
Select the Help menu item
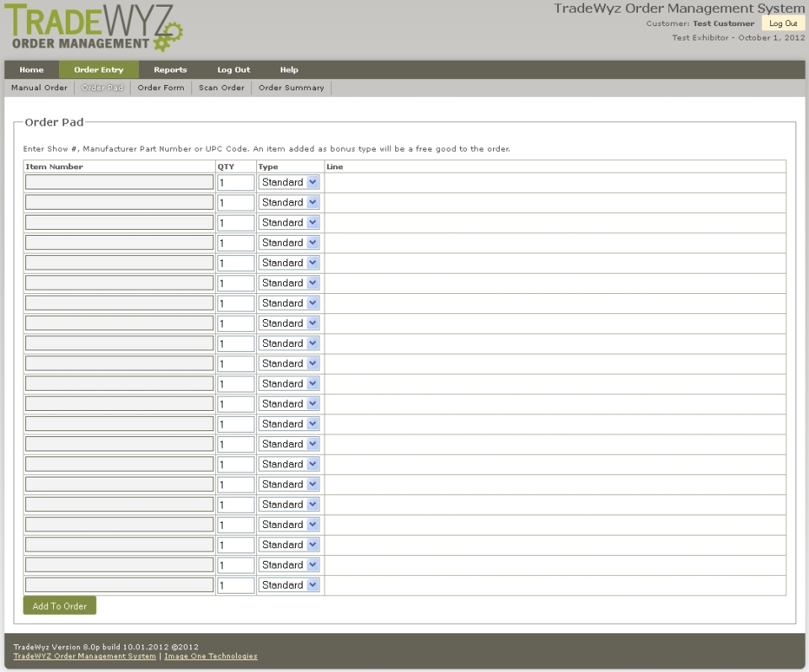(x=289, y=70)
